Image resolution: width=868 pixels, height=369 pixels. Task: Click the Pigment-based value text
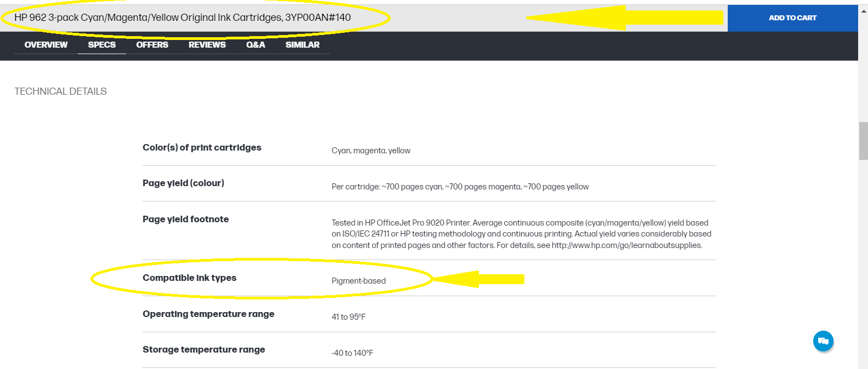tap(358, 281)
